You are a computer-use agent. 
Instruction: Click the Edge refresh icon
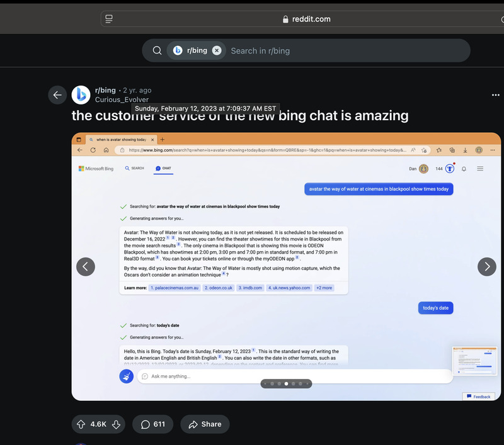[93, 150]
